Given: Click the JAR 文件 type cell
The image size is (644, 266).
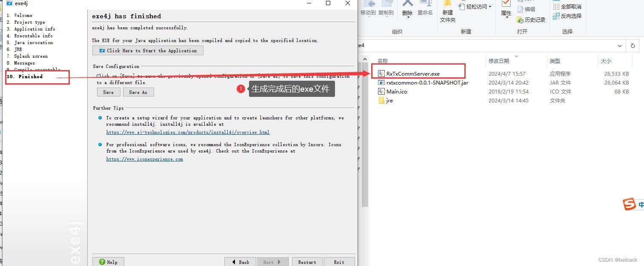Looking at the screenshot, I should 560,82.
